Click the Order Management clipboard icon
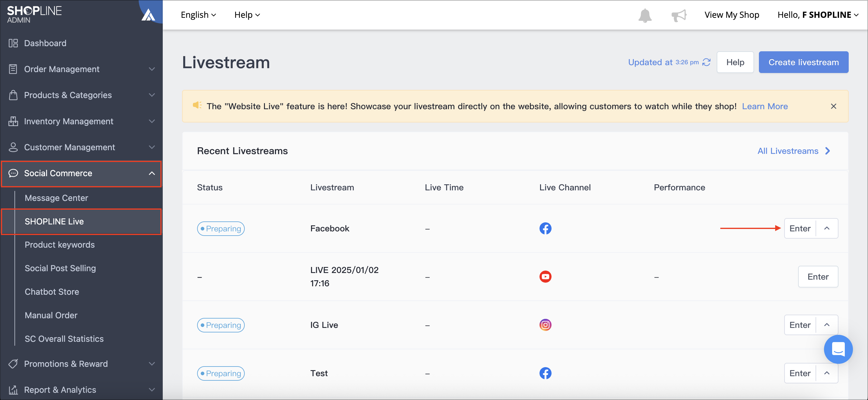868x400 pixels. [13, 69]
